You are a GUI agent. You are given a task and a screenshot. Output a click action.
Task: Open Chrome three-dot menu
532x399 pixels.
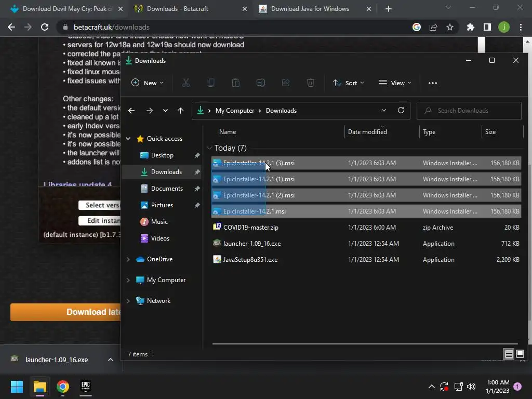coord(521,27)
